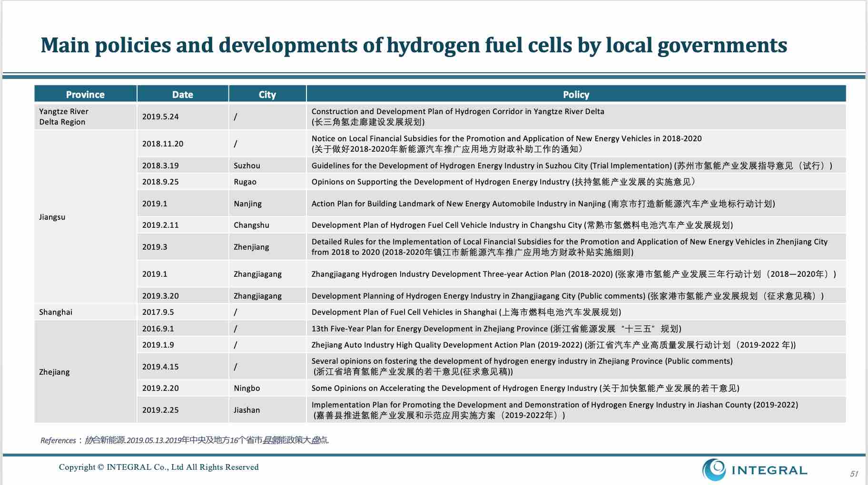The height and width of the screenshot is (485, 868).
Task: Click the 13th Five-Year Plan Zhejiang policy
Action: click(496, 329)
